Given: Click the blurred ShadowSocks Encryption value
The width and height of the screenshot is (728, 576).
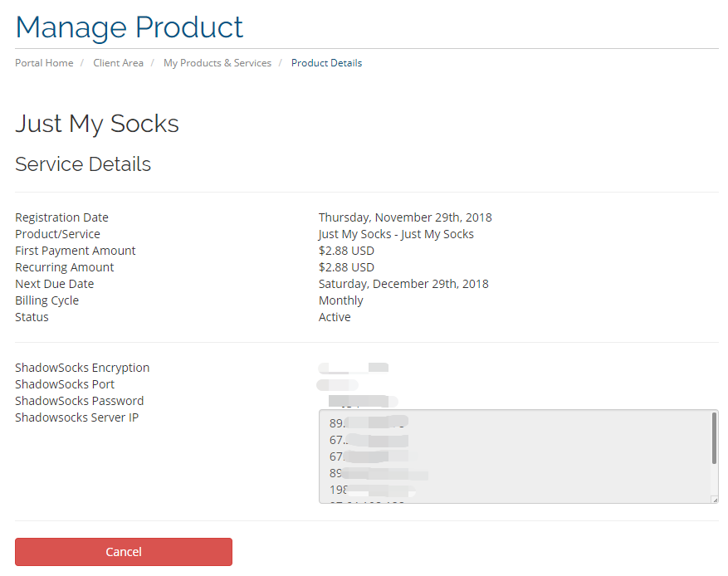Looking at the screenshot, I should 354,367.
